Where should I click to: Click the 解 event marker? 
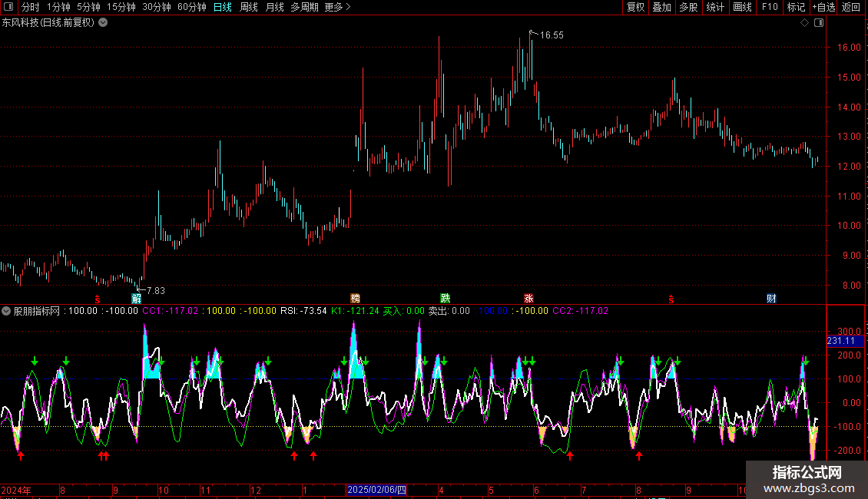(136, 299)
